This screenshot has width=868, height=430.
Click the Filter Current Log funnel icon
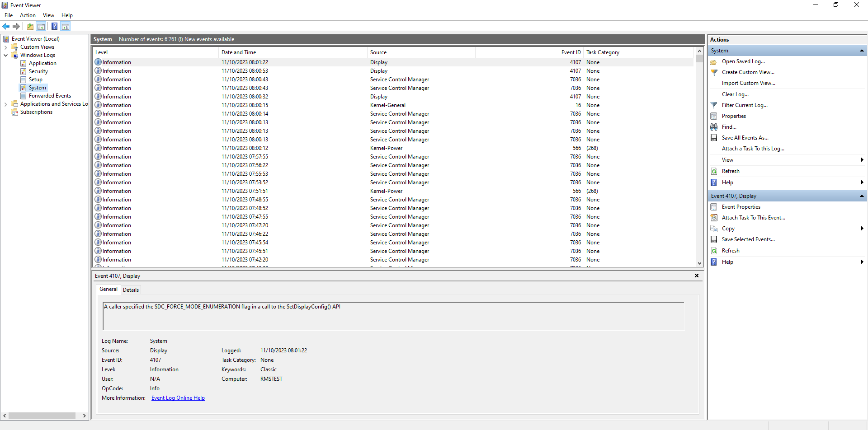(x=714, y=105)
